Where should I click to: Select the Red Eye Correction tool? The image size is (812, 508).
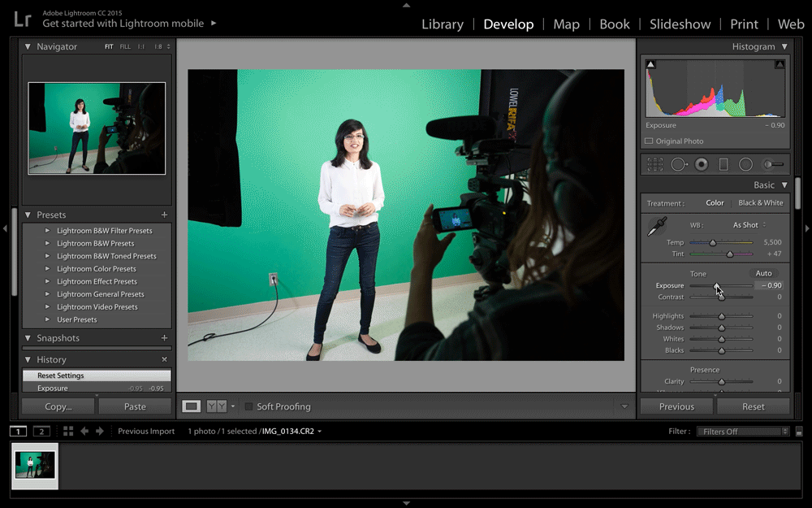tap(702, 165)
